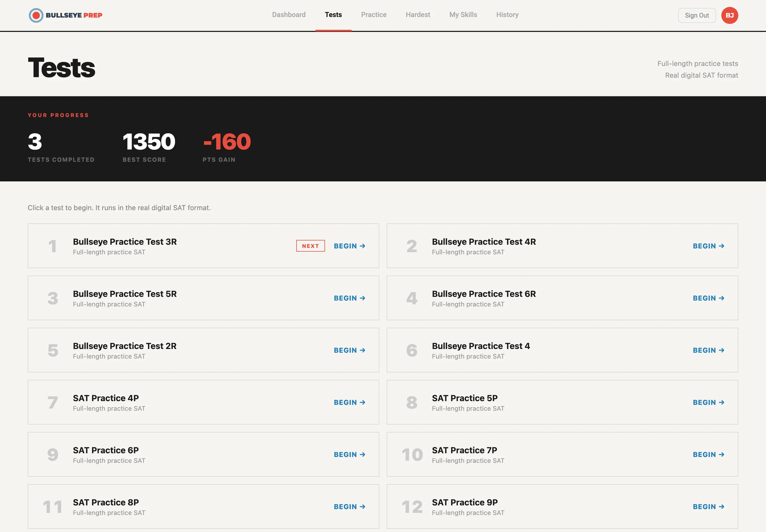Begin Bullseye Practice Test 4
The width and height of the screenshot is (766, 532).
pos(709,350)
